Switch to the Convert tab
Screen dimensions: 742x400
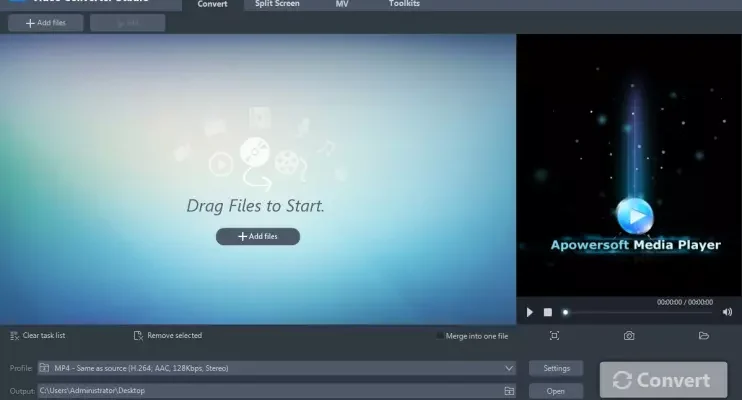[x=212, y=4]
